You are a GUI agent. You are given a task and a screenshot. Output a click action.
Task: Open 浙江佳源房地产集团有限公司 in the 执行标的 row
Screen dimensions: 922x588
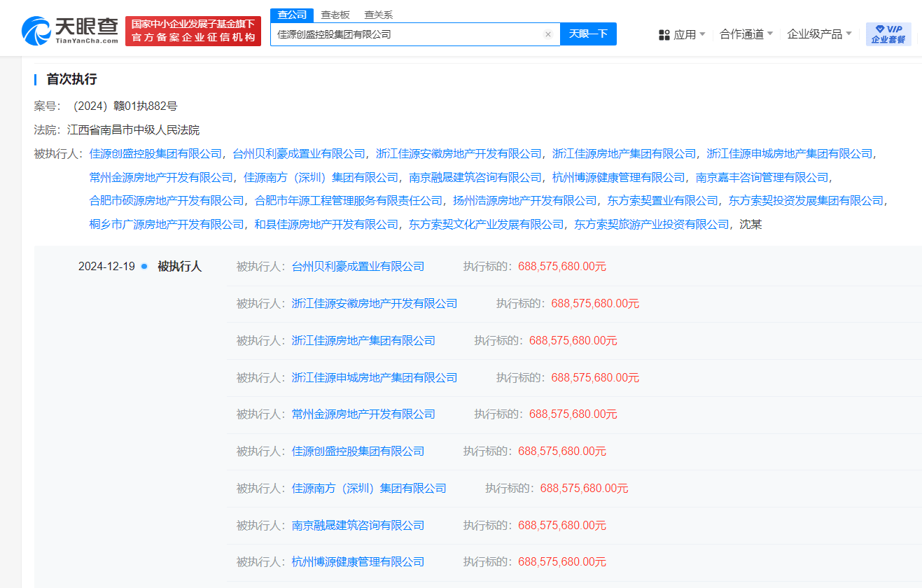coord(363,340)
